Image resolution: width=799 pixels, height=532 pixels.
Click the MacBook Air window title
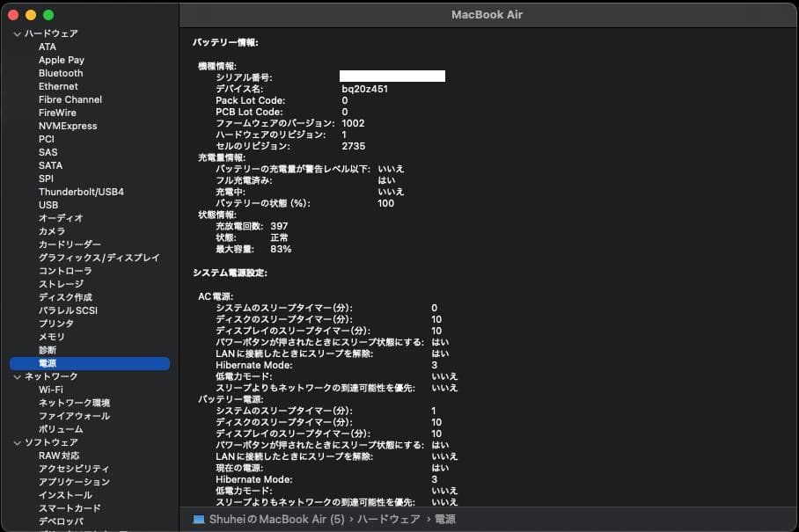(x=487, y=15)
